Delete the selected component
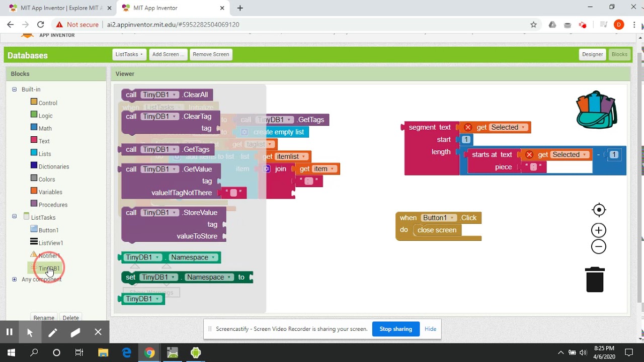The height and width of the screenshot is (362, 644). 71,317
